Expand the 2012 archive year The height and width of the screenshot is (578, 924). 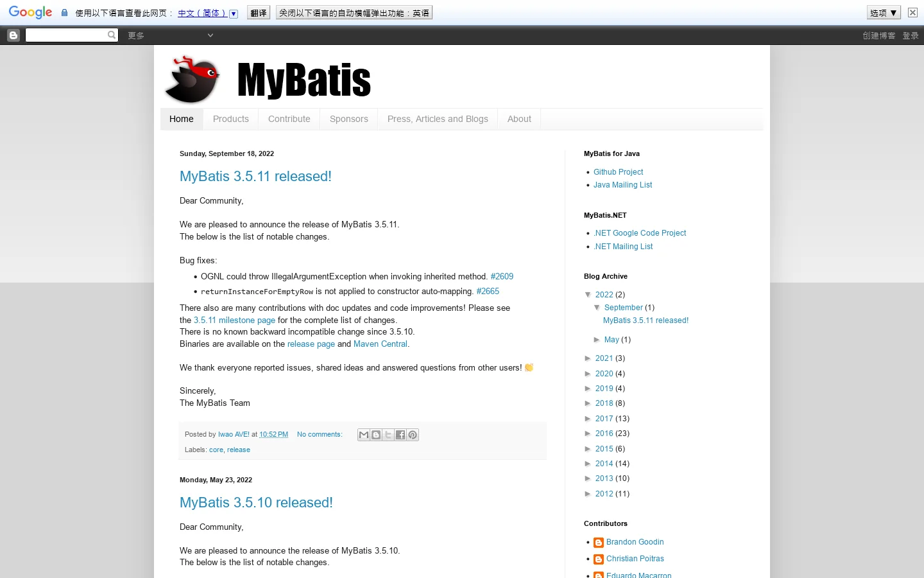click(x=588, y=494)
